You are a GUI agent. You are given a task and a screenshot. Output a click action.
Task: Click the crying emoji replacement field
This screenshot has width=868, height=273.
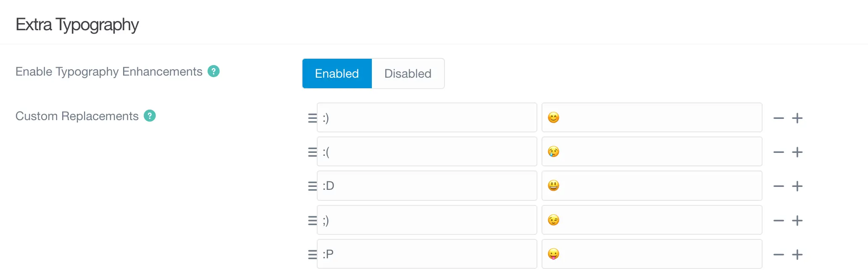click(652, 152)
